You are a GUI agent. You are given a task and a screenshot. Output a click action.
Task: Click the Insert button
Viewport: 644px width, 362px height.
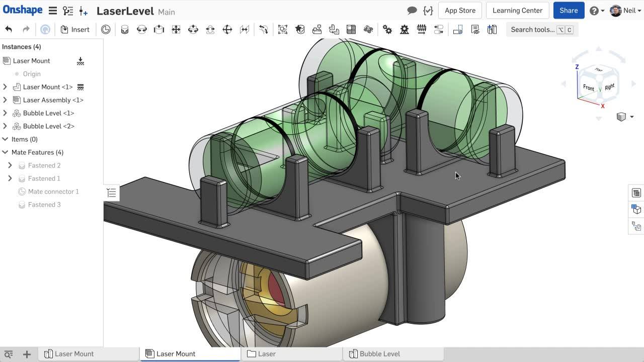[75, 30]
